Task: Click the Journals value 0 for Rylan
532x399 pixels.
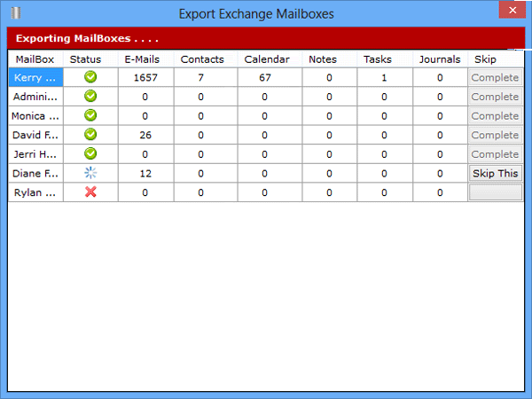Action: pyautogui.click(x=440, y=192)
